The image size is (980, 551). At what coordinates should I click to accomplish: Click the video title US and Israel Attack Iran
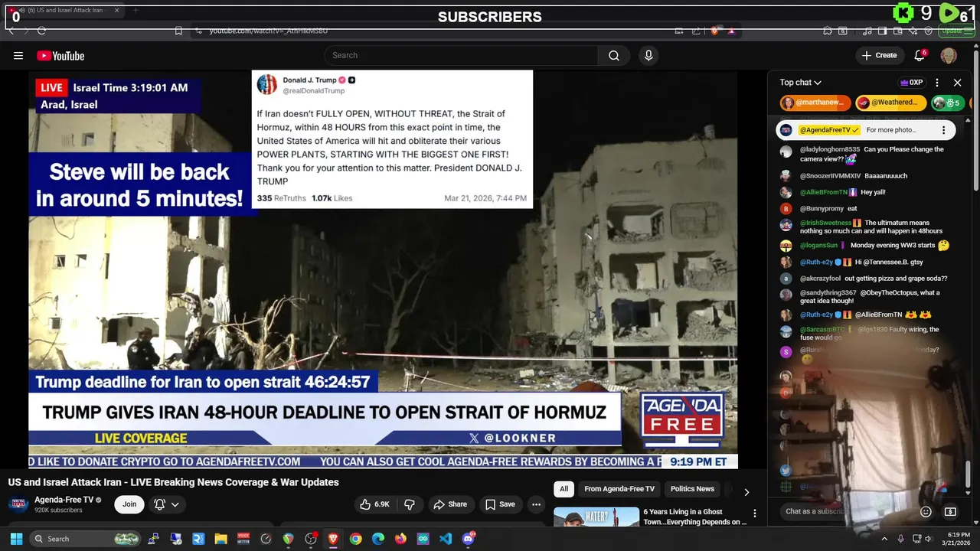(x=174, y=482)
